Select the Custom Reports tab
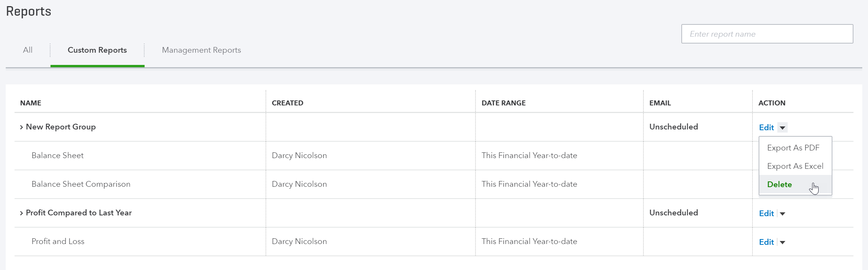Screen dimensions: 868x270 click(97, 50)
